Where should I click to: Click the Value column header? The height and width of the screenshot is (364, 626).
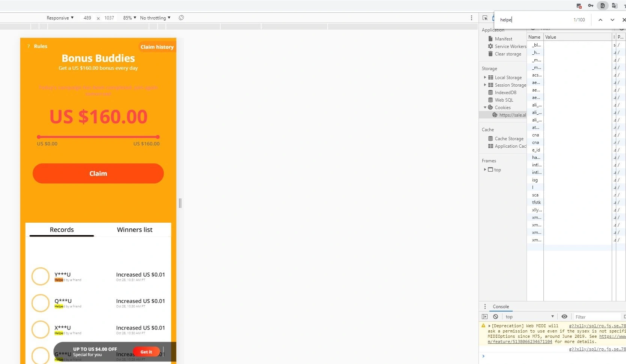click(578, 37)
